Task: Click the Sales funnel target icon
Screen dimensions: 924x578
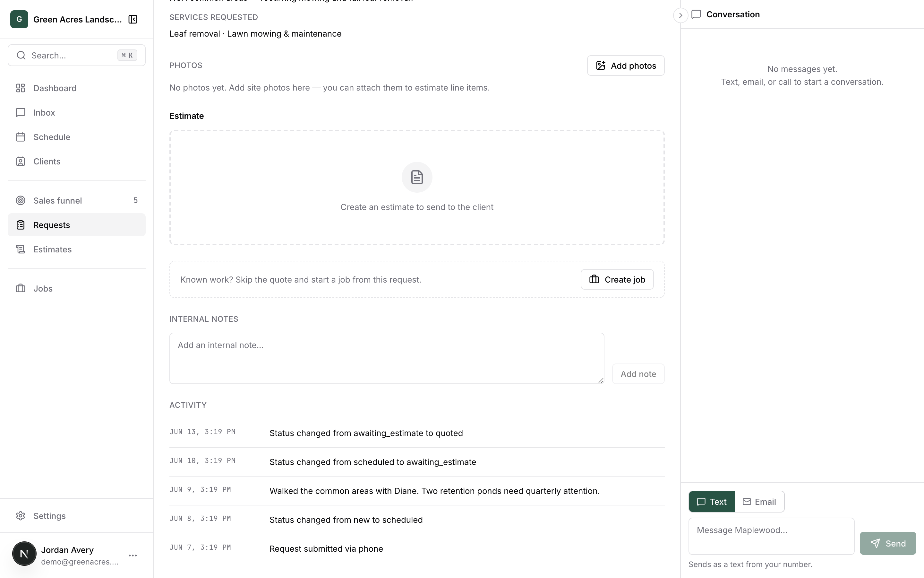Action: 21,200
